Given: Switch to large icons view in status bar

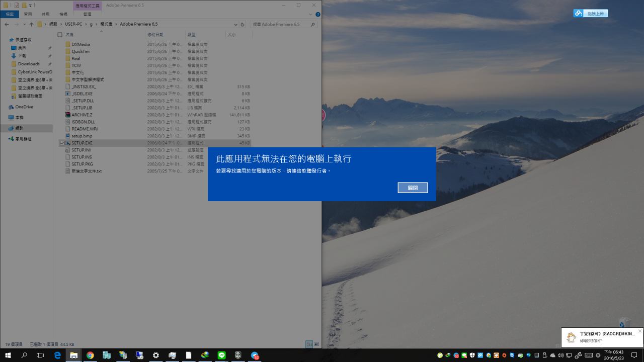Looking at the screenshot, I should (x=316, y=344).
